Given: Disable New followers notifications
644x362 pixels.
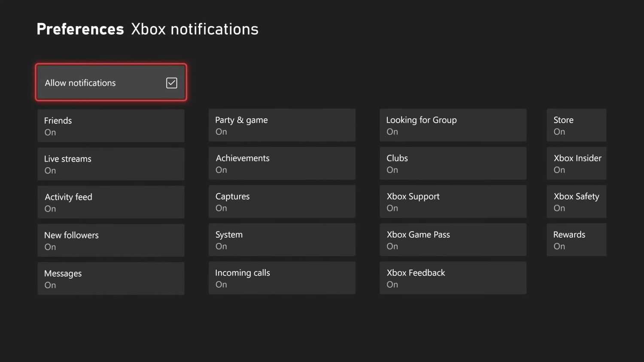Looking at the screenshot, I should 111,240.
